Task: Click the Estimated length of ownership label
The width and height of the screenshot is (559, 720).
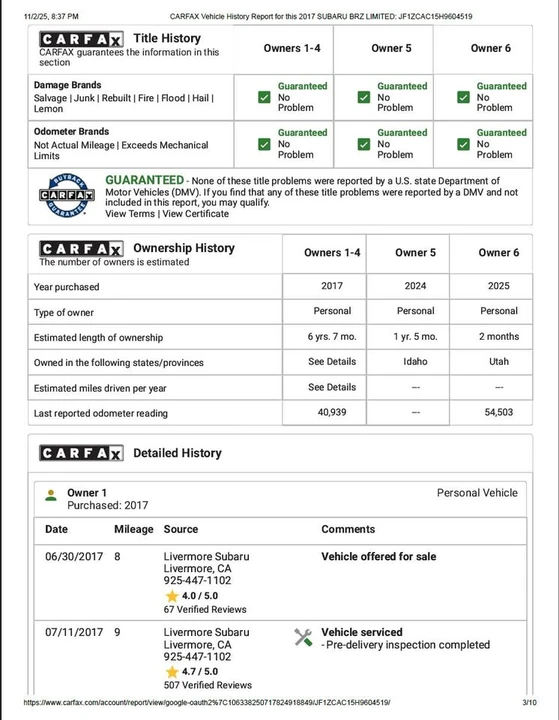Action: pos(98,338)
